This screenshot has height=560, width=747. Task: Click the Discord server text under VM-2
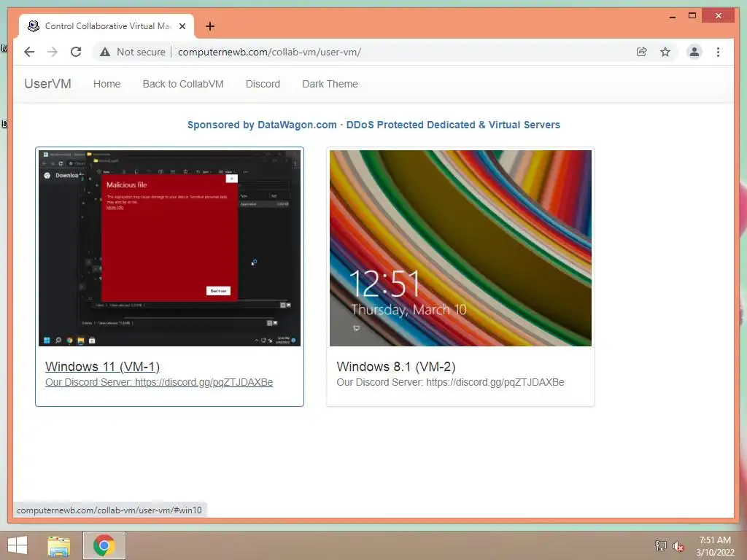point(450,382)
